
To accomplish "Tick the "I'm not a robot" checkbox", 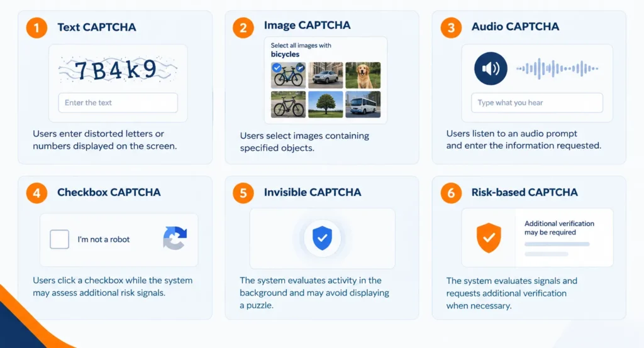I will tap(60, 239).
